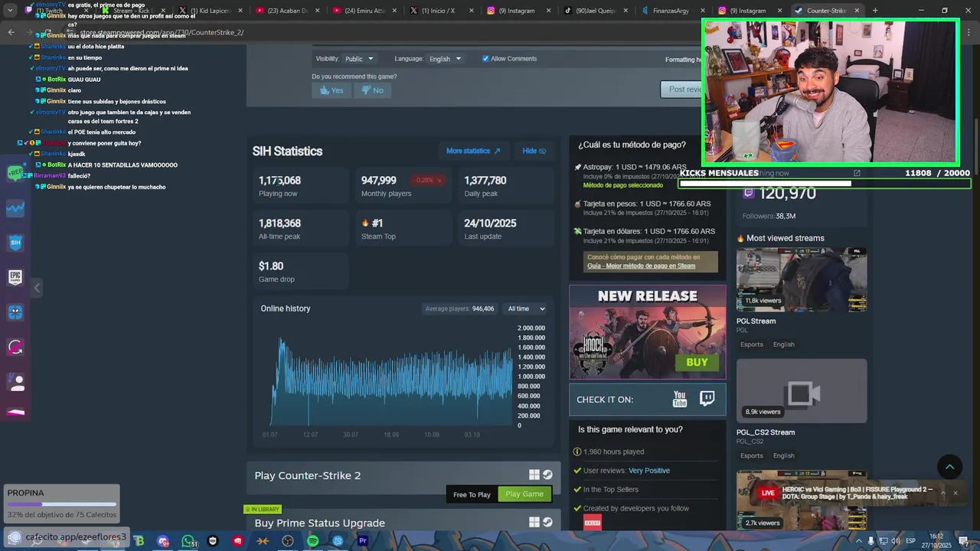
Task: Open the Epic Games icon in the sidebar
Action: 15,277
